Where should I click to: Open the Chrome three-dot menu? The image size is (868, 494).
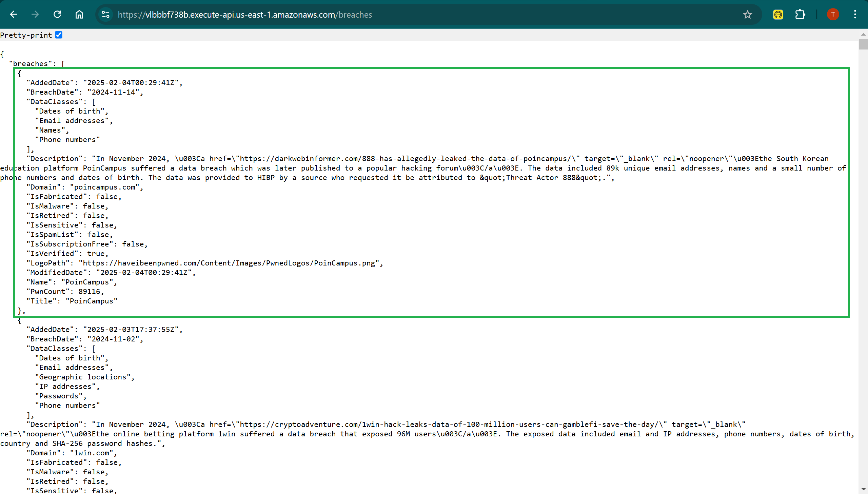[855, 15]
